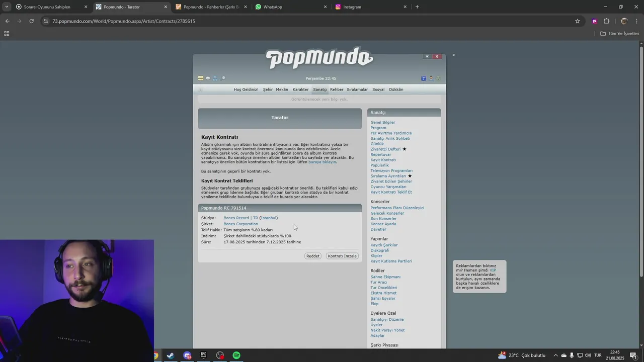Follow the 'buraya tıklayın' link
This screenshot has height=362, width=644.
[x=322, y=162]
